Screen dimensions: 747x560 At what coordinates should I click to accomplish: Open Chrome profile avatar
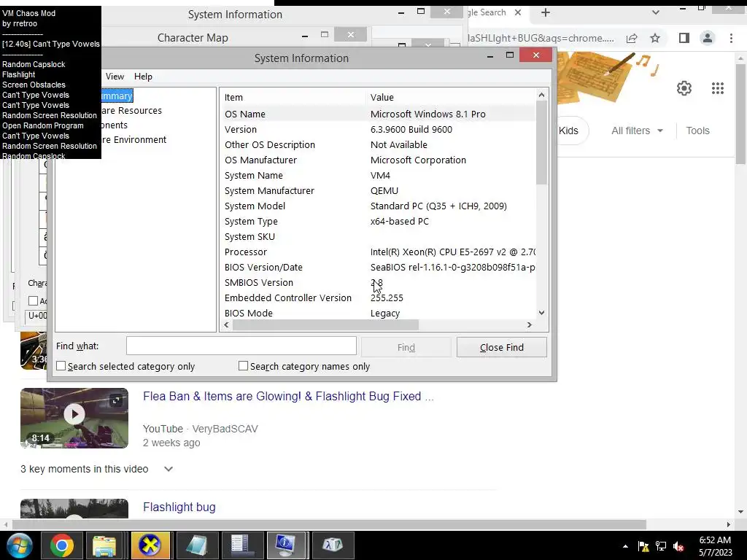pyautogui.click(x=708, y=38)
